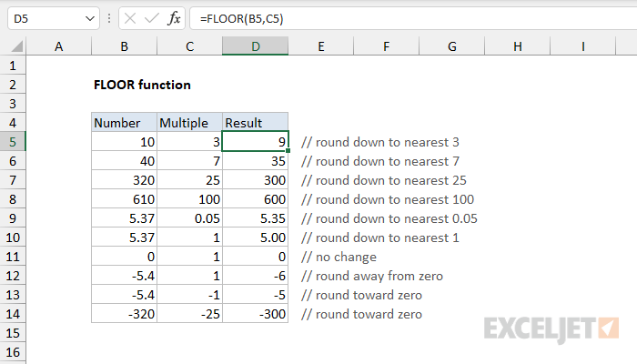Image resolution: width=637 pixels, height=364 pixels.
Task: Select column B header
Action: (x=124, y=46)
